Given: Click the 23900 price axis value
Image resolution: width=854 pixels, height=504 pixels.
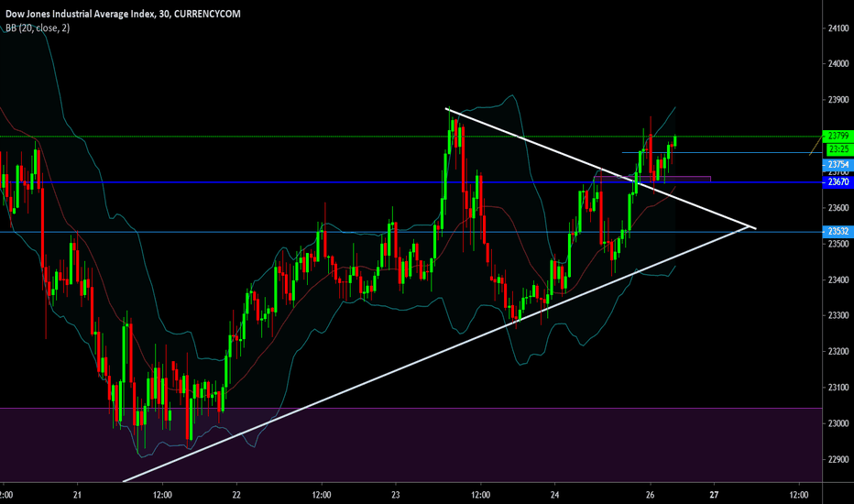Looking at the screenshot, I should point(838,100).
